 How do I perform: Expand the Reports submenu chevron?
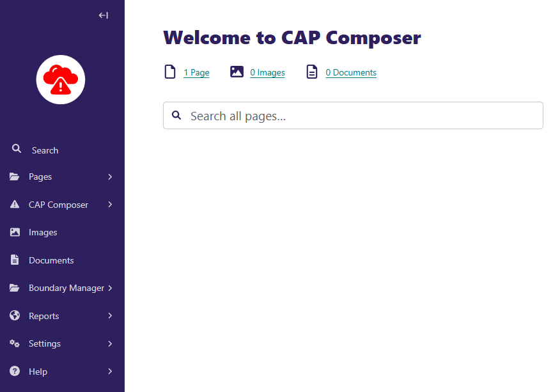tap(110, 315)
